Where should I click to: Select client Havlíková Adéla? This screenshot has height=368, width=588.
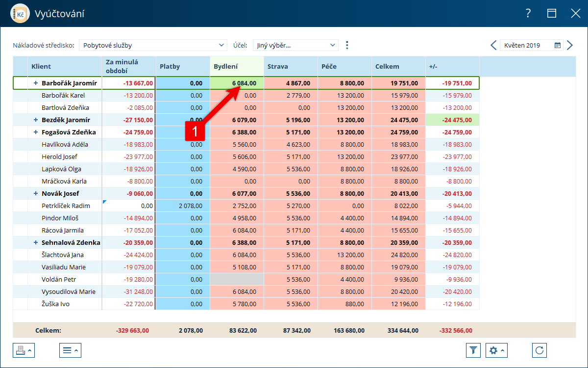[64, 145]
